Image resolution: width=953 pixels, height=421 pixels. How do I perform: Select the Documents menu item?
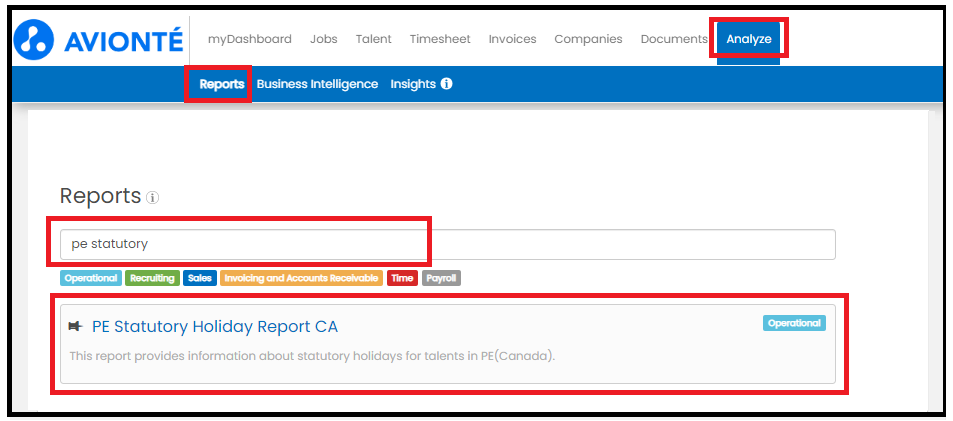click(x=674, y=39)
